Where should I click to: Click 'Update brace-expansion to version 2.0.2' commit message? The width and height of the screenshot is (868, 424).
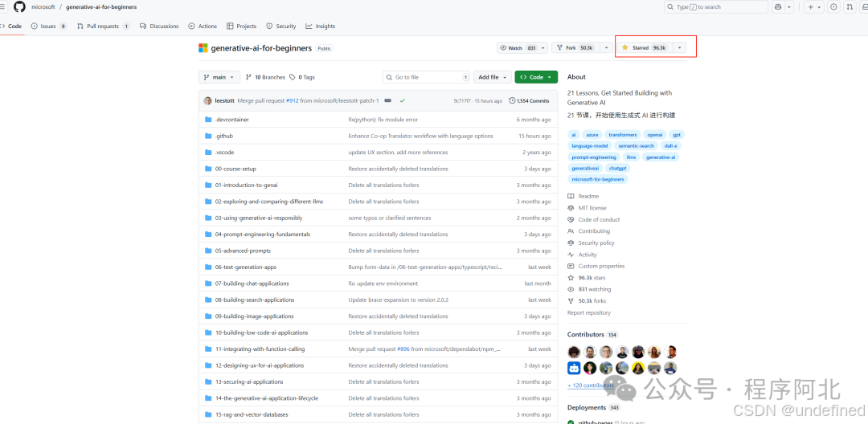tap(398, 300)
